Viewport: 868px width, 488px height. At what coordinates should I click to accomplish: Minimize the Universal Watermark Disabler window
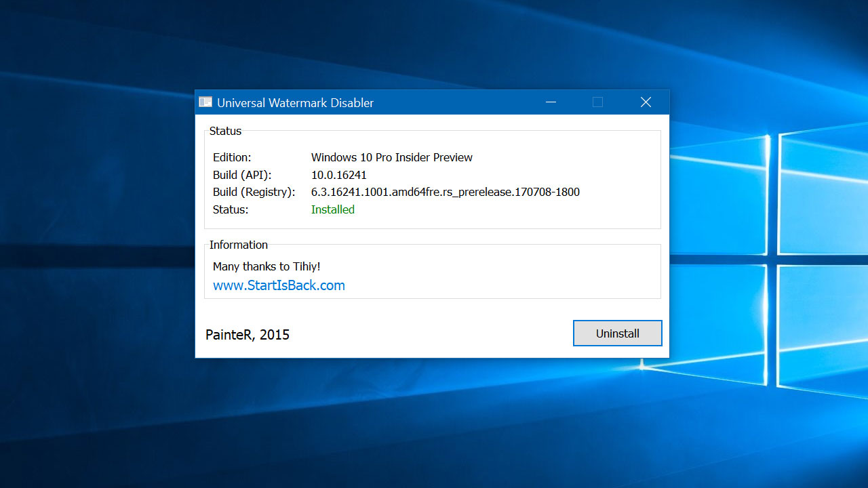(551, 102)
